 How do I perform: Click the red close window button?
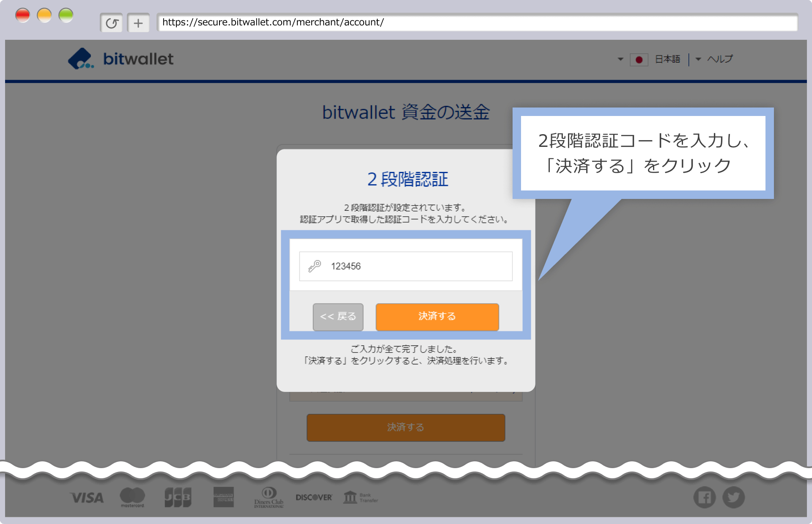pos(23,16)
